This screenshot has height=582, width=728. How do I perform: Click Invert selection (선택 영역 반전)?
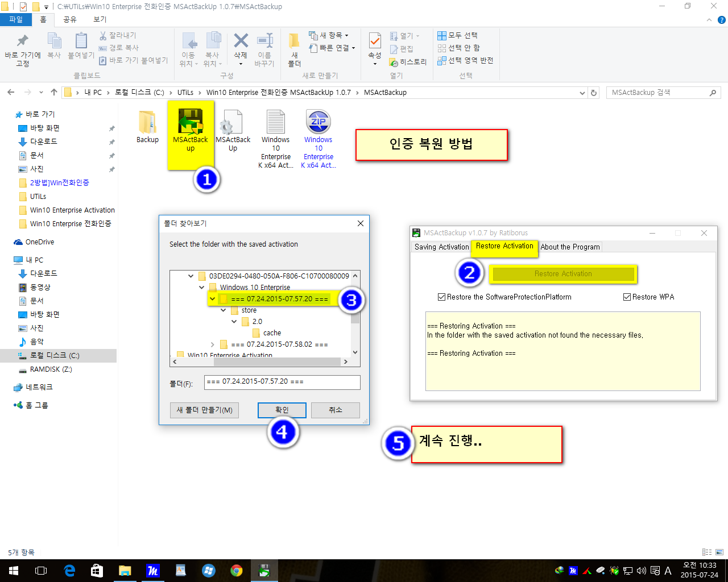pyautogui.click(x=465, y=60)
